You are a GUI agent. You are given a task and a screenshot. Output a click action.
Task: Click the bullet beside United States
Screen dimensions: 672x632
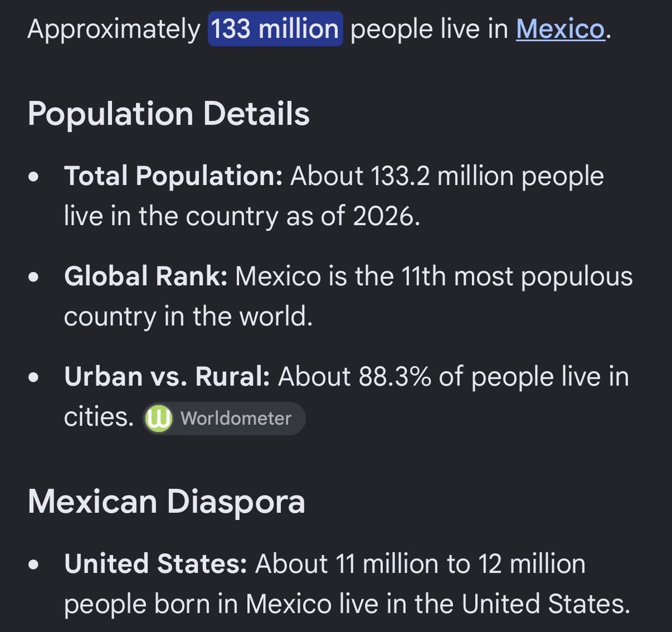tap(34, 565)
